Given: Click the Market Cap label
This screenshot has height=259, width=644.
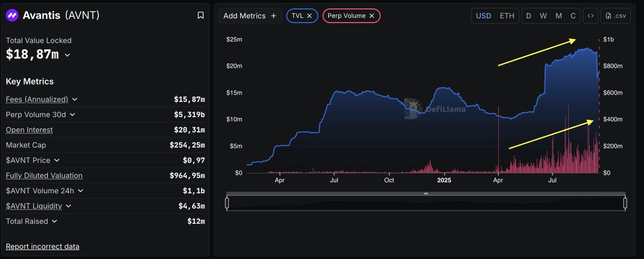Looking at the screenshot, I should (26, 145).
